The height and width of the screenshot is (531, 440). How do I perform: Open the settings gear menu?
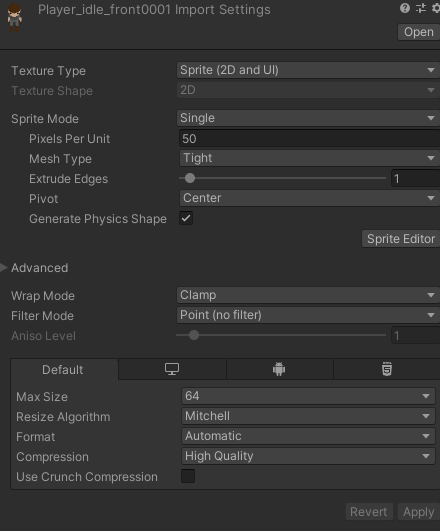click(x=436, y=8)
